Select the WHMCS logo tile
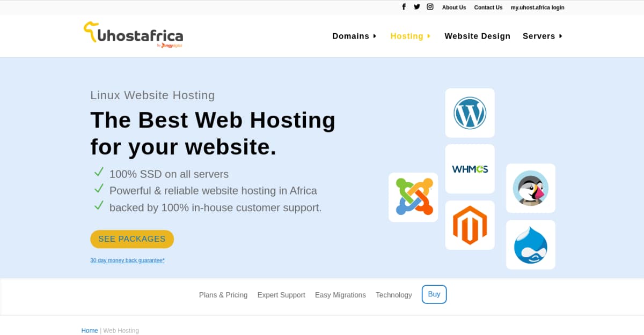644x335 pixels. pos(470,169)
